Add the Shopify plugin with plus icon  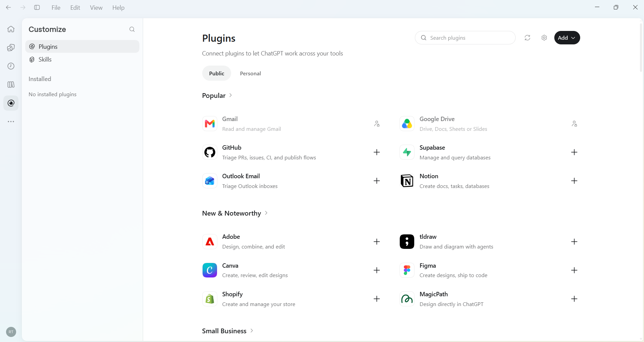point(377,299)
